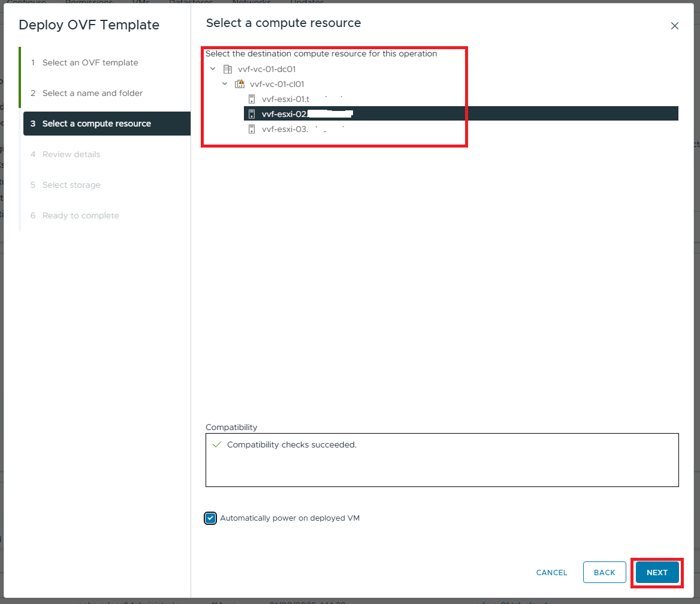Uncheck Automatically power on deployed VM

click(210, 518)
